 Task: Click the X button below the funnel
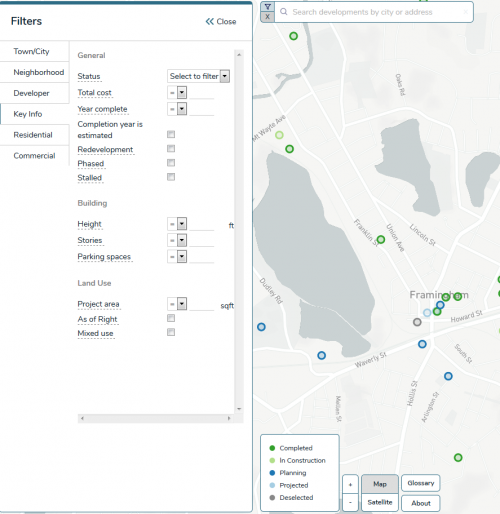coord(267,17)
